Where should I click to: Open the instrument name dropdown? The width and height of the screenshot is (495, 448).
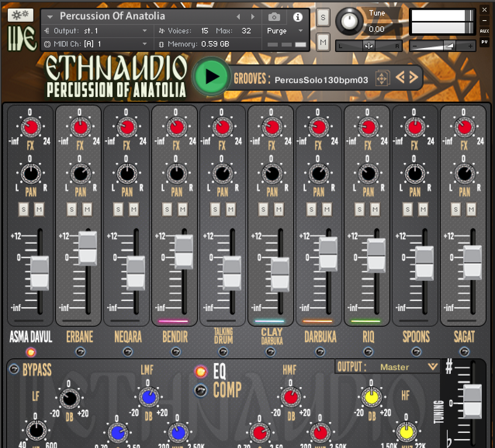point(50,17)
